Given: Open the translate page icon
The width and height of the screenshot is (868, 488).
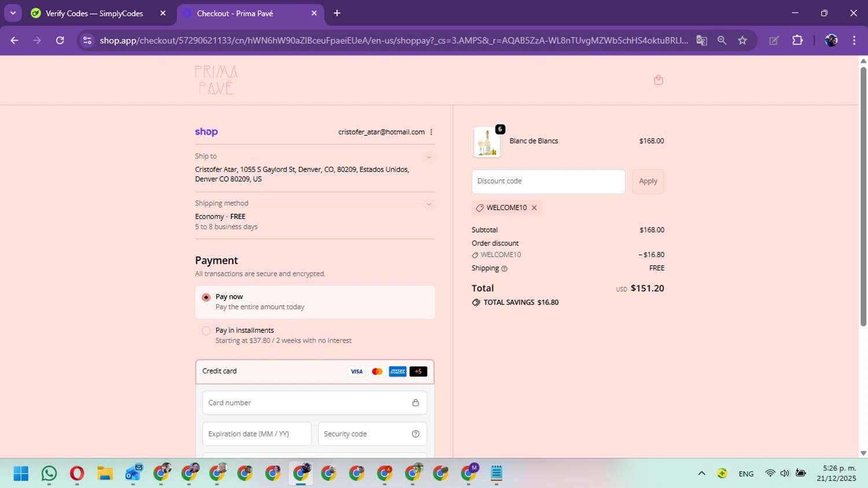Looking at the screenshot, I should click(x=701, y=41).
